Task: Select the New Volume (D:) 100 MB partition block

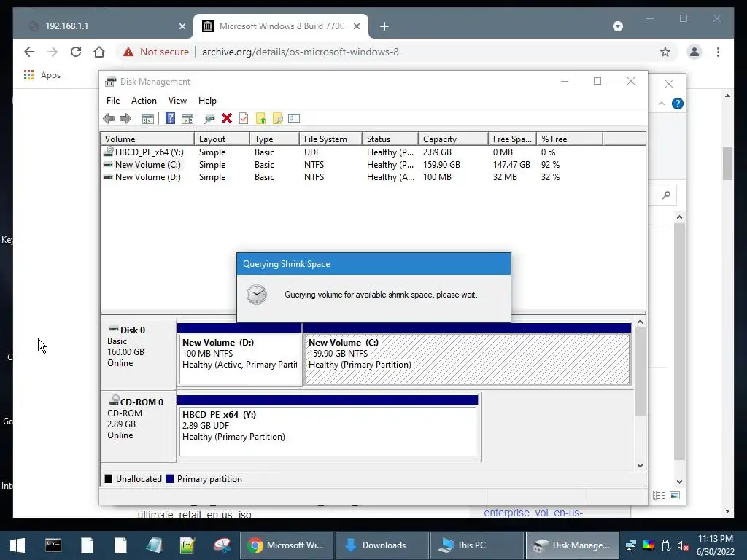Action: [239, 354]
